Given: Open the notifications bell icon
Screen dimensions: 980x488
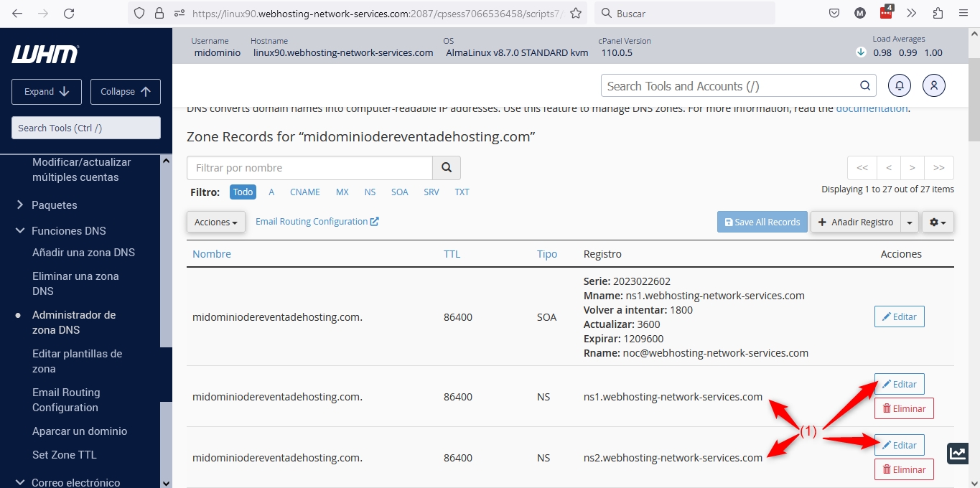Looking at the screenshot, I should click(900, 85).
